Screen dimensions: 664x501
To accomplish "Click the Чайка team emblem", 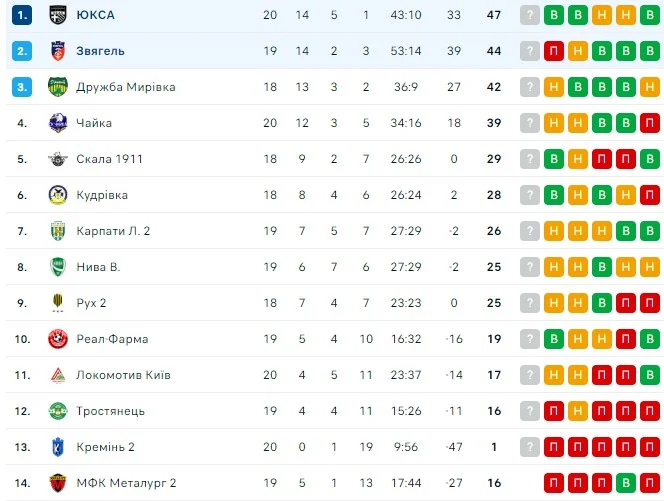I will pyautogui.click(x=57, y=123).
